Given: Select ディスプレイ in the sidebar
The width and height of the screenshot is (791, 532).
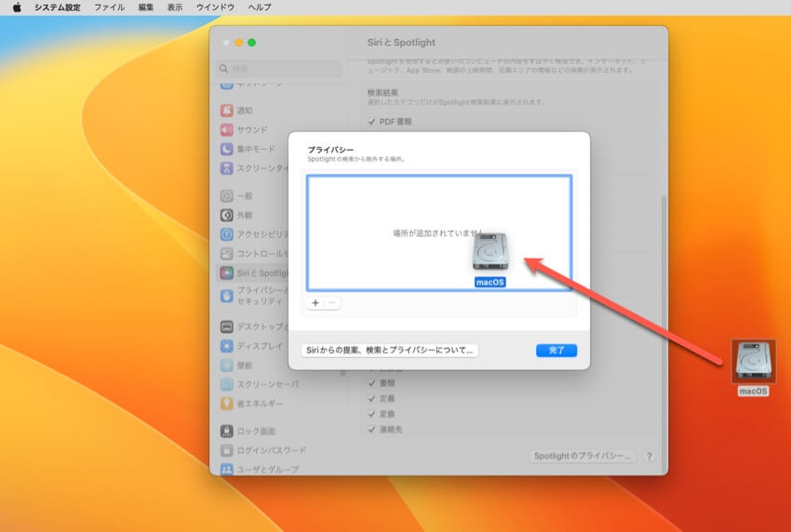Looking at the screenshot, I should 252,346.
